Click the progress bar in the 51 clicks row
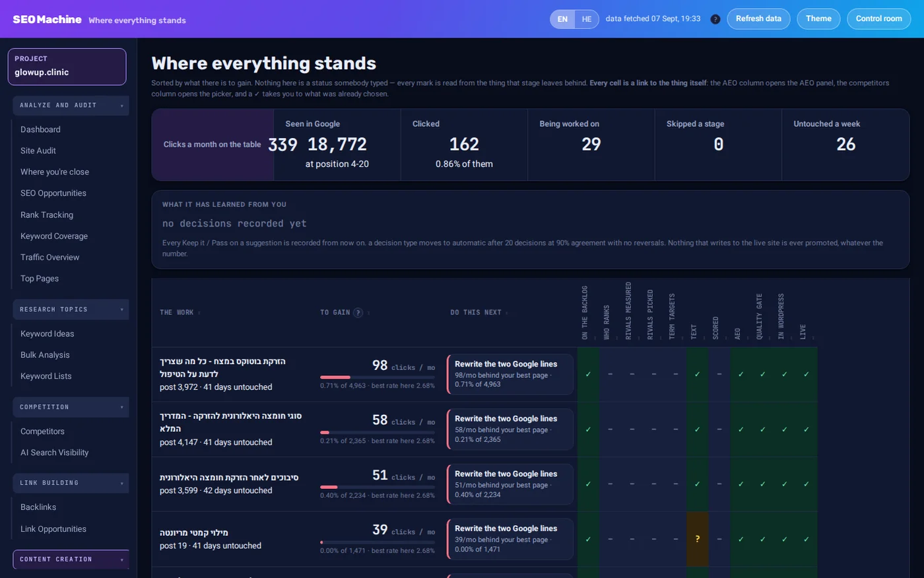 (x=378, y=487)
